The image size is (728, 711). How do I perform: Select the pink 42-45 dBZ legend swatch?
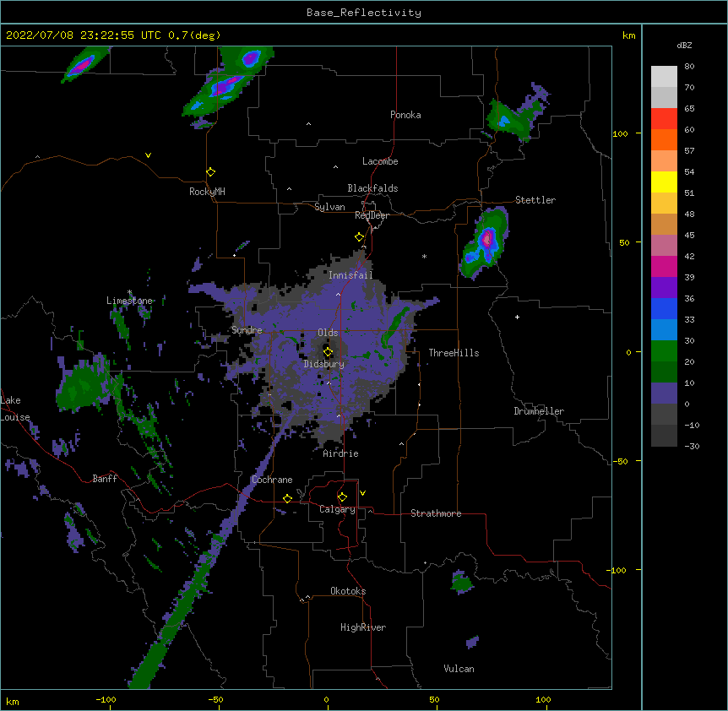pos(664,246)
